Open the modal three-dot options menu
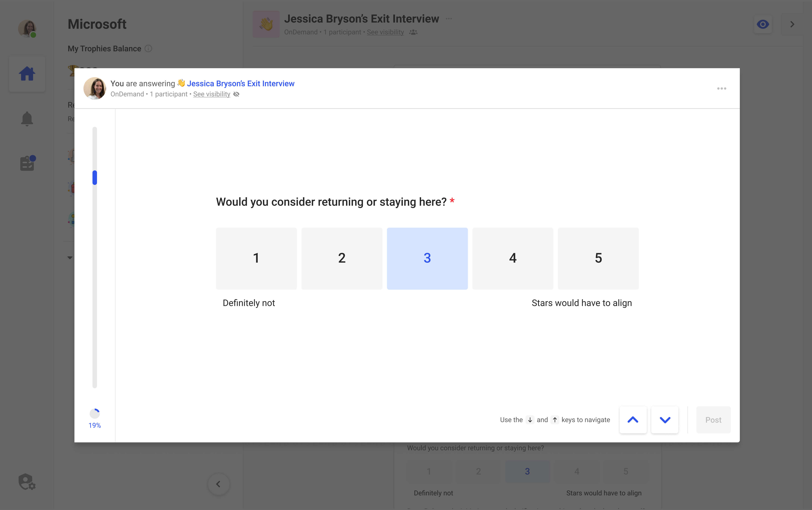 click(x=722, y=88)
